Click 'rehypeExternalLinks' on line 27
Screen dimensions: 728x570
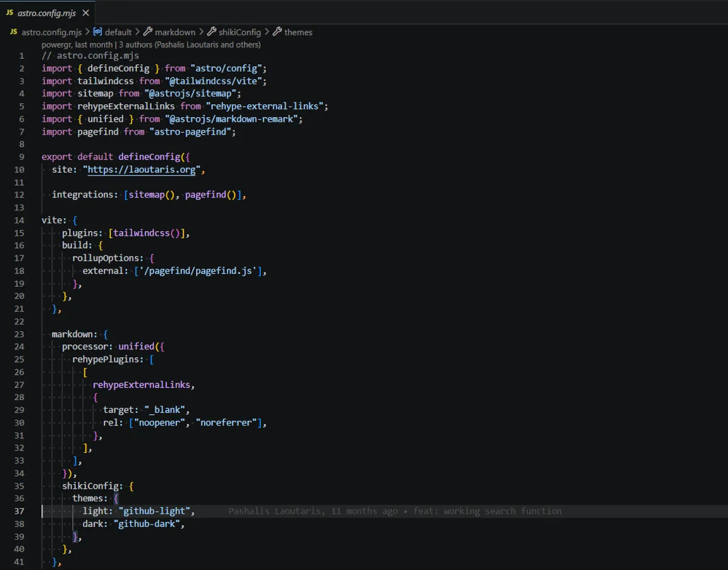[x=141, y=385]
